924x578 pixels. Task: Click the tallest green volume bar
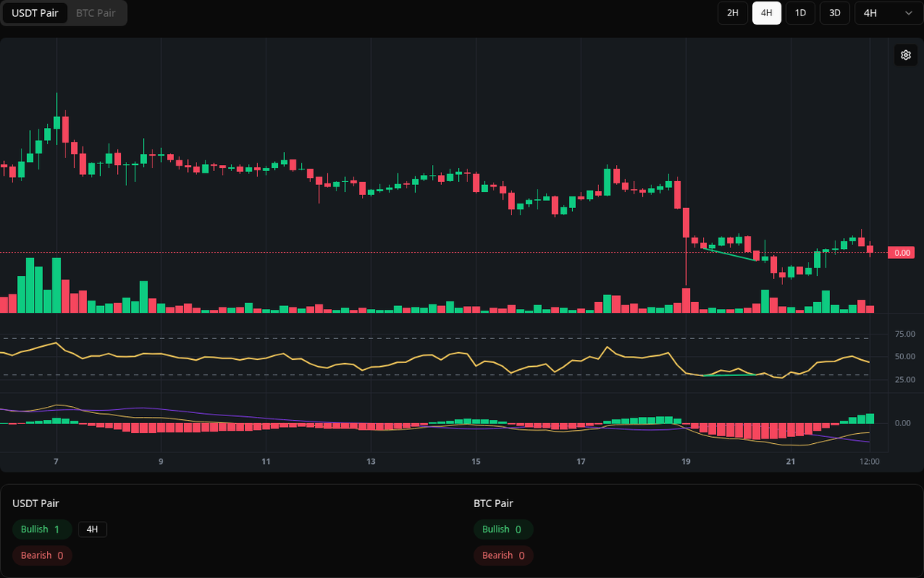[x=29, y=285]
